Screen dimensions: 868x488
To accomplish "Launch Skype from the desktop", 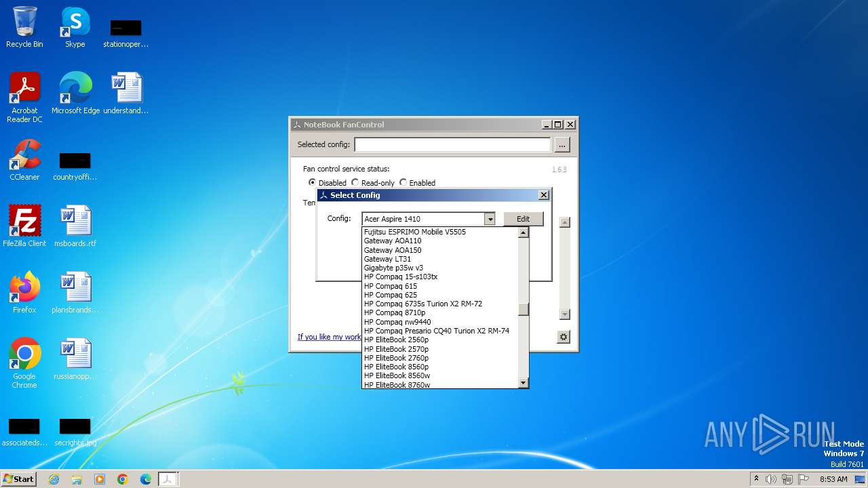I will [x=75, y=27].
